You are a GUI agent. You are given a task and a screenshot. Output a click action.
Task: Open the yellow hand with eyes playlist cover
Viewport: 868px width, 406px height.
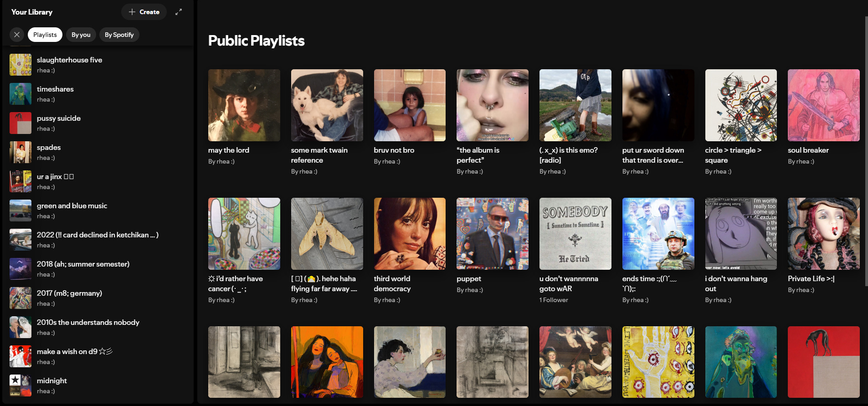point(658,362)
